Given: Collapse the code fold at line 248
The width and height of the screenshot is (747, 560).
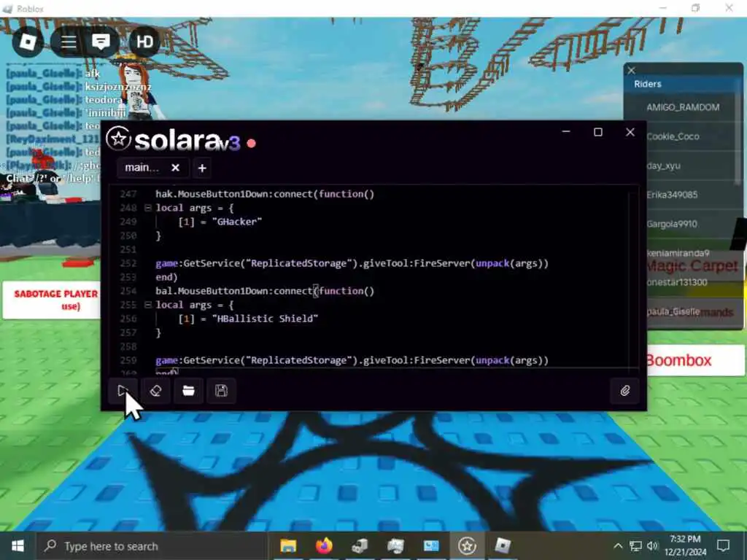Looking at the screenshot, I should pos(147,208).
